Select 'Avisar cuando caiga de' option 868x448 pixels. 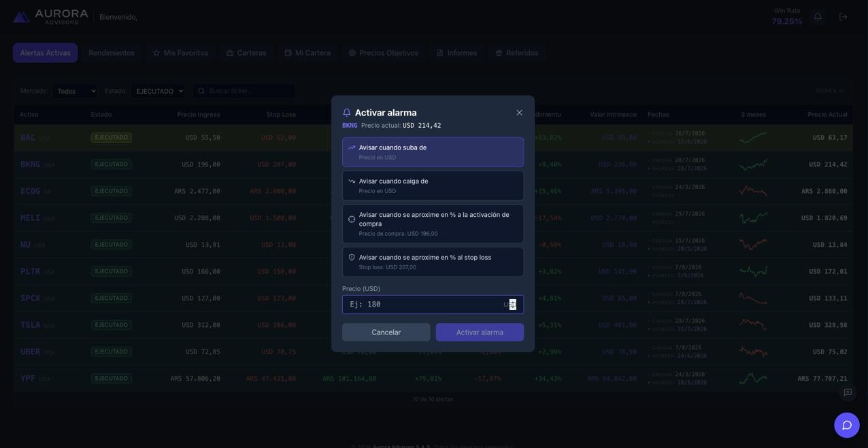433,186
